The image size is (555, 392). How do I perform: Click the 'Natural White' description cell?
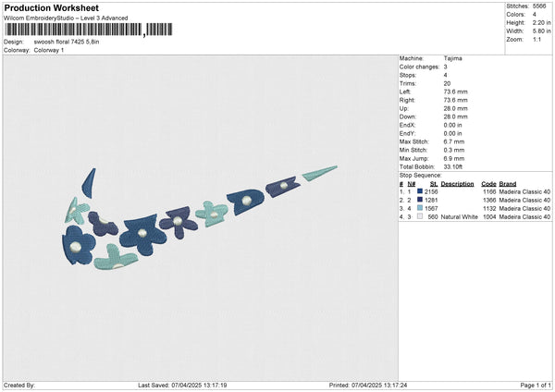click(x=460, y=217)
